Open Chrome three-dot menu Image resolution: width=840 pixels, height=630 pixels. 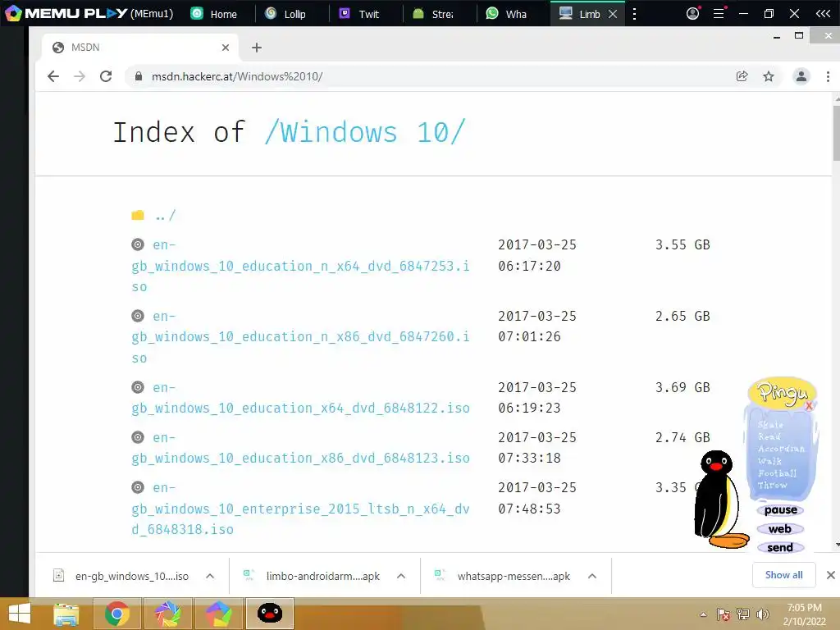click(x=828, y=76)
